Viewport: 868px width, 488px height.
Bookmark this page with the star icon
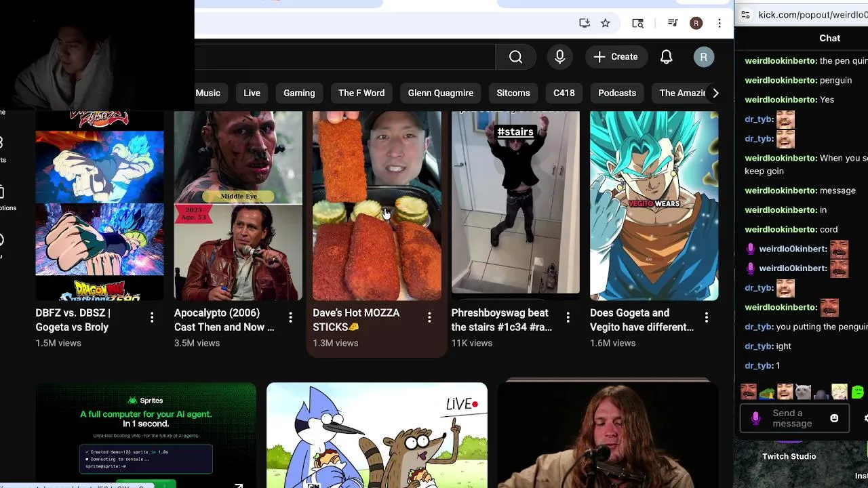tap(605, 23)
